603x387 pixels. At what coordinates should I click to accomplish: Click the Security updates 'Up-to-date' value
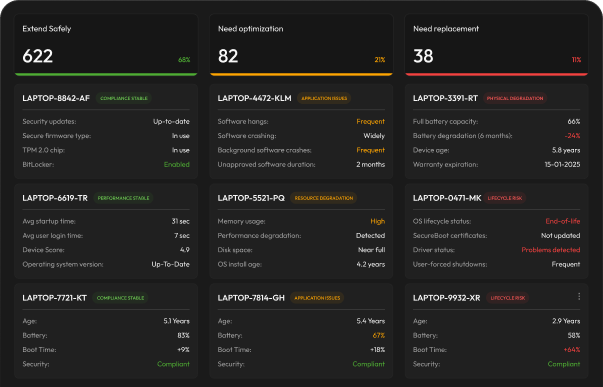(171, 122)
